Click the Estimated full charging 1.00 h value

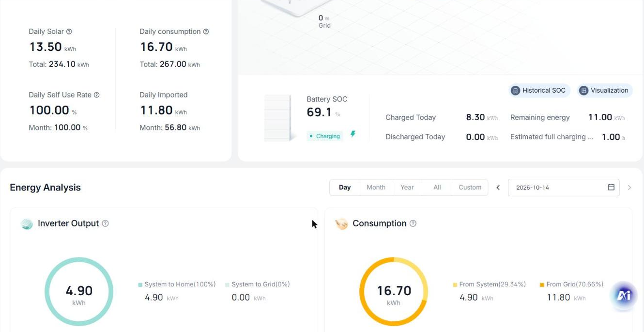tap(613, 137)
